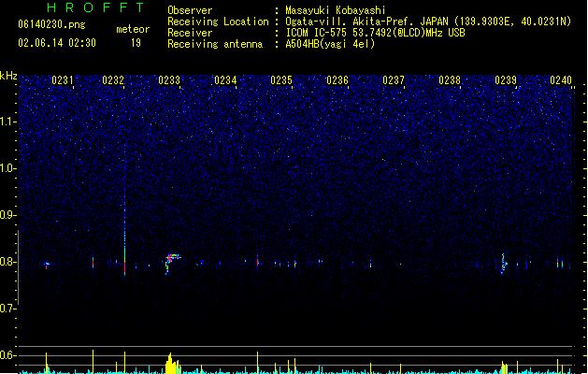Click the 0.6 kHz axis label
Image resolution: width=588 pixels, height=374 pixels.
click(7, 355)
